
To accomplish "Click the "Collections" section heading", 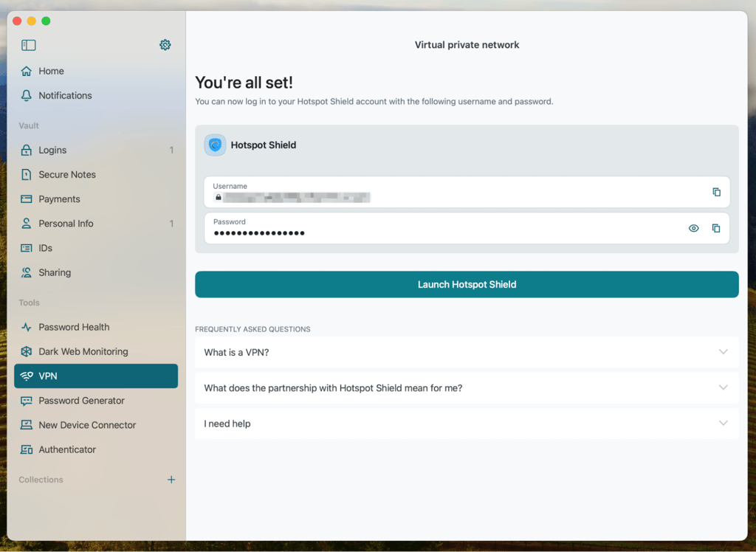I will 41,480.
